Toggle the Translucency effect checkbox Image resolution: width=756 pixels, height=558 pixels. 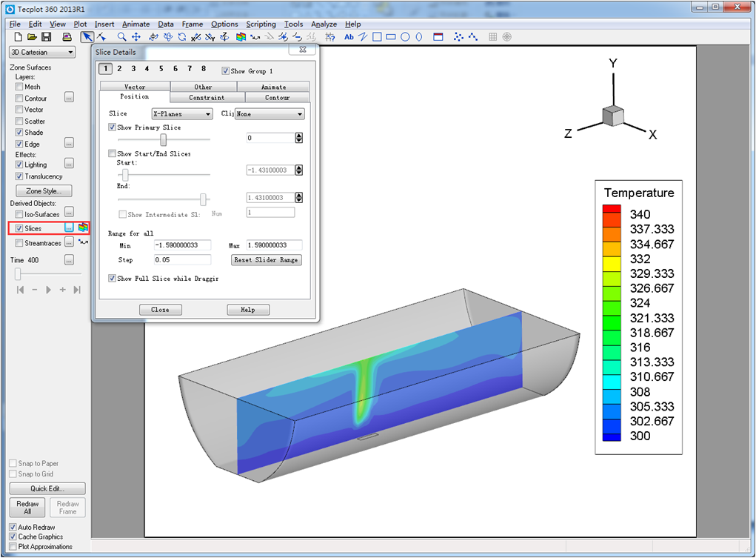click(19, 176)
